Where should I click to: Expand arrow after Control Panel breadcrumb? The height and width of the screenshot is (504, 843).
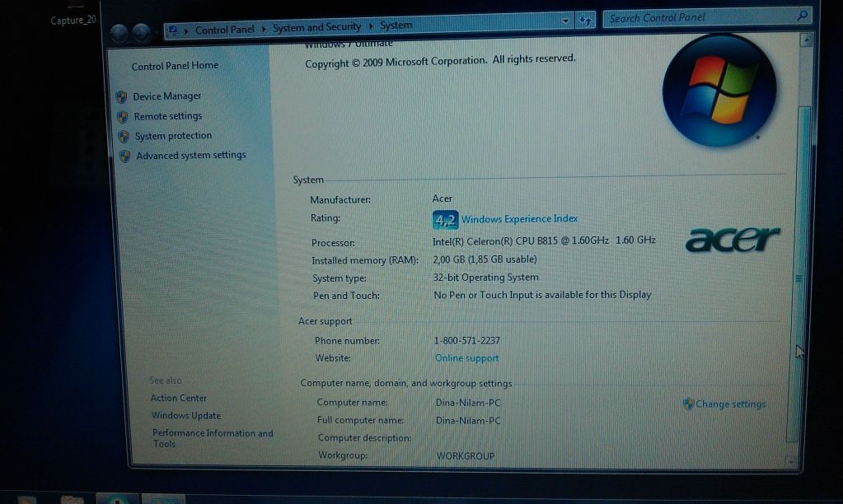[x=264, y=29]
